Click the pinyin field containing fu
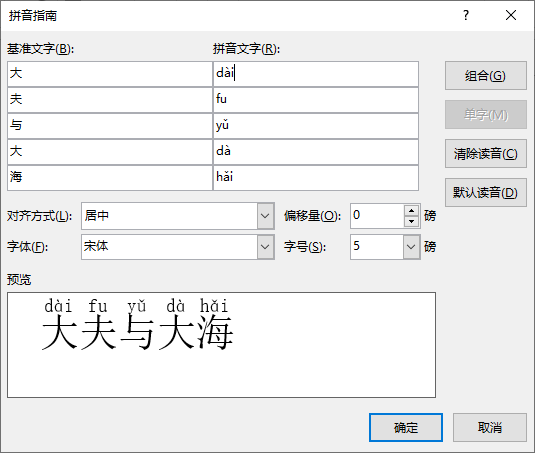This screenshot has width=535, height=453. tap(316, 100)
